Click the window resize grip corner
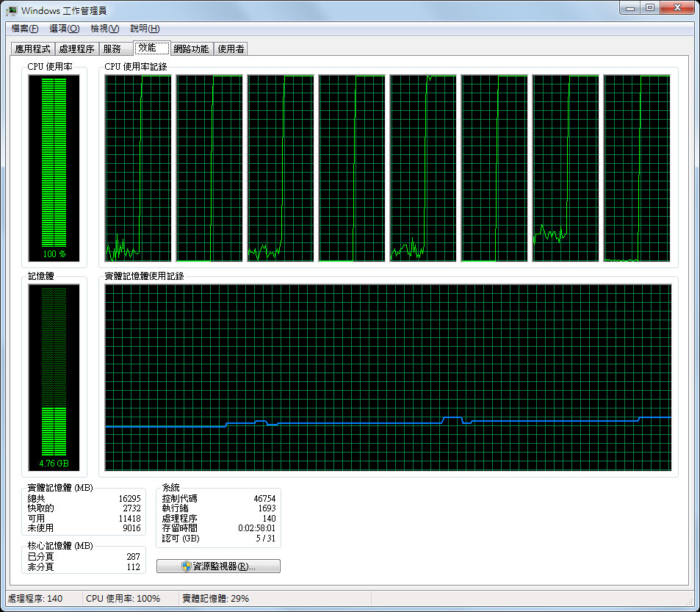This screenshot has height=612, width=700. click(690, 601)
